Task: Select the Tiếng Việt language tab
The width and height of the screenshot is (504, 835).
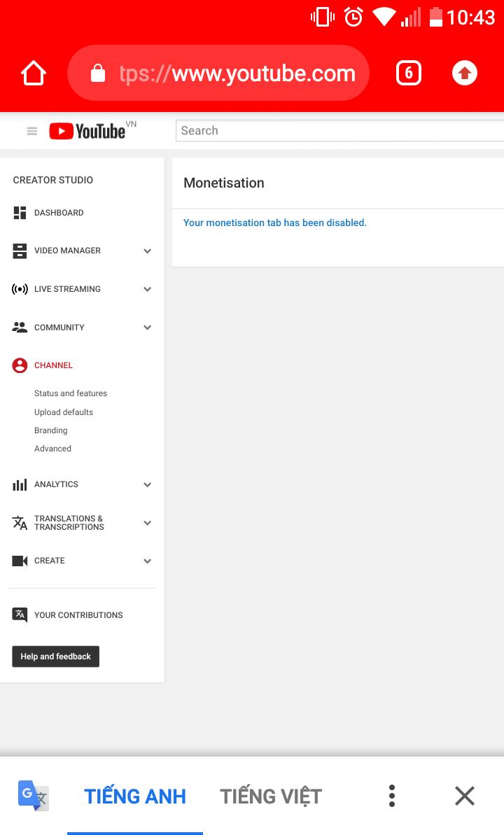Action: [271, 796]
